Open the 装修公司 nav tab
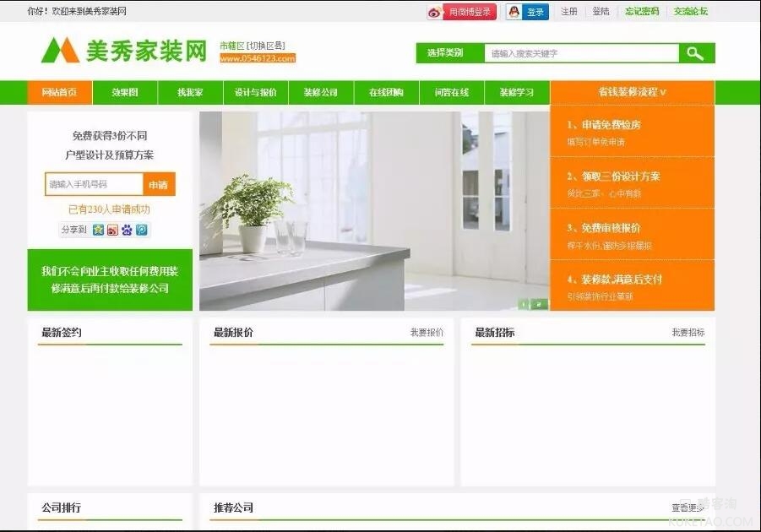This screenshot has height=532, width=761. pos(321,92)
